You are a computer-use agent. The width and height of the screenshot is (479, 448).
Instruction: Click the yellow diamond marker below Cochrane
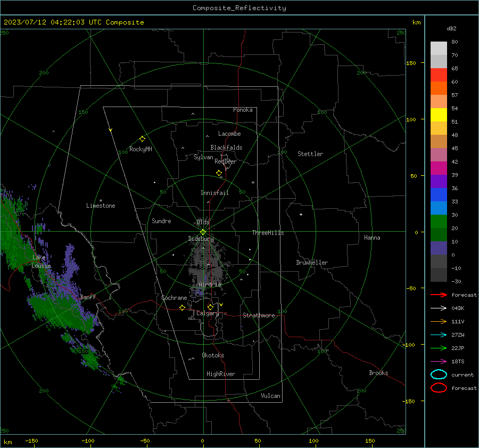(182, 308)
